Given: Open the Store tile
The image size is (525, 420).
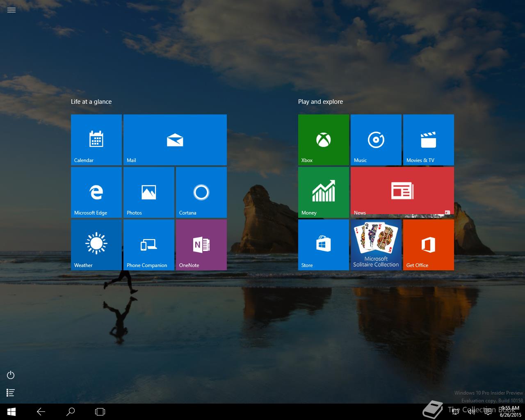Looking at the screenshot, I should pos(324,245).
